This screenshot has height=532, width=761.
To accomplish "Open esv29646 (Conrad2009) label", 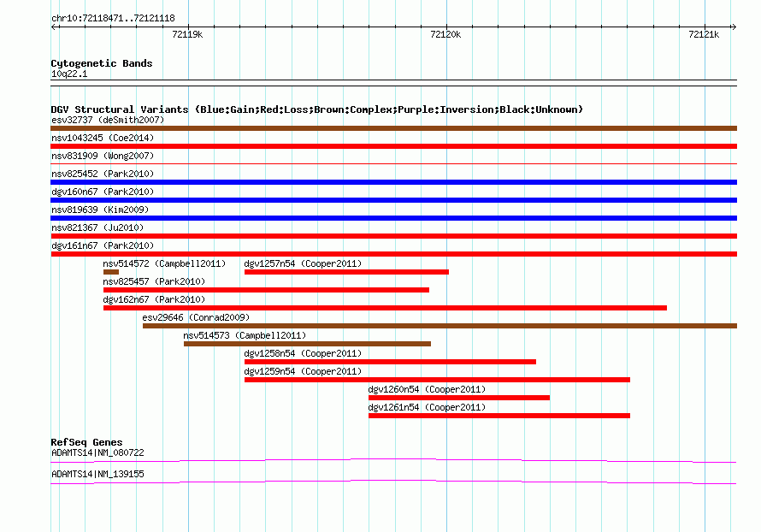I will [x=196, y=317].
